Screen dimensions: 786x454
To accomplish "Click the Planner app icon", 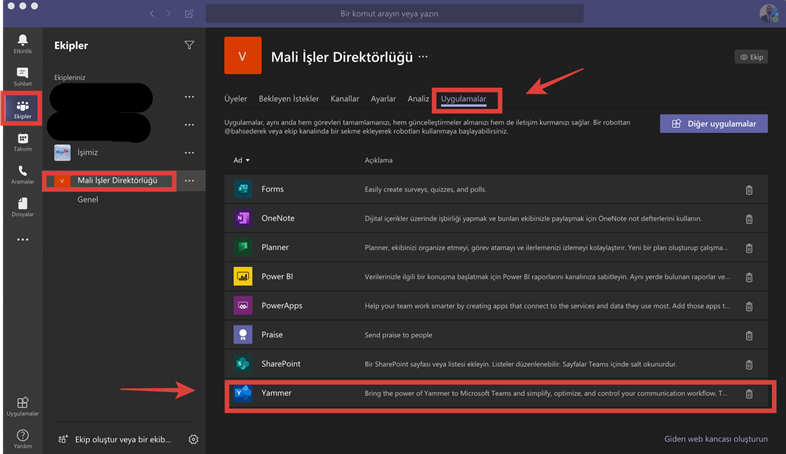I will point(243,247).
